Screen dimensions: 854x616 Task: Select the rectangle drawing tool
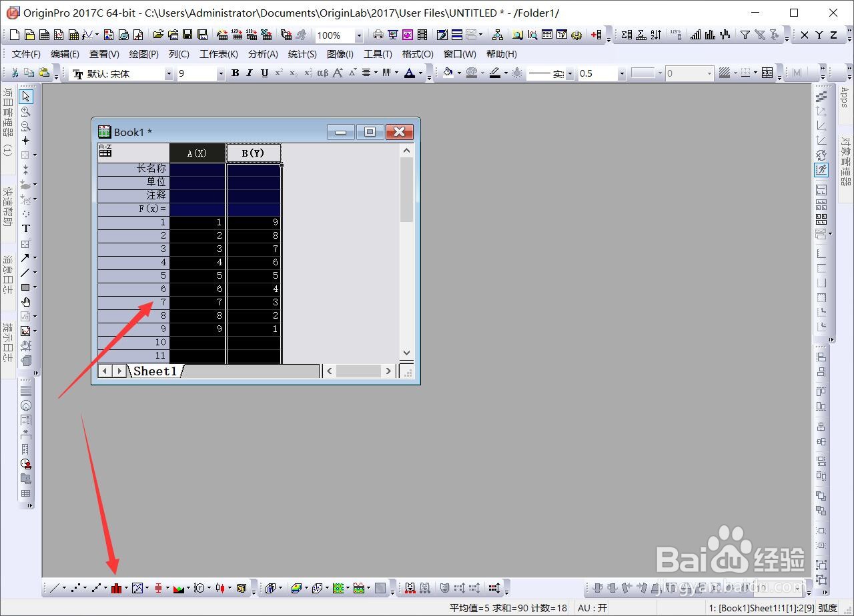click(25, 287)
